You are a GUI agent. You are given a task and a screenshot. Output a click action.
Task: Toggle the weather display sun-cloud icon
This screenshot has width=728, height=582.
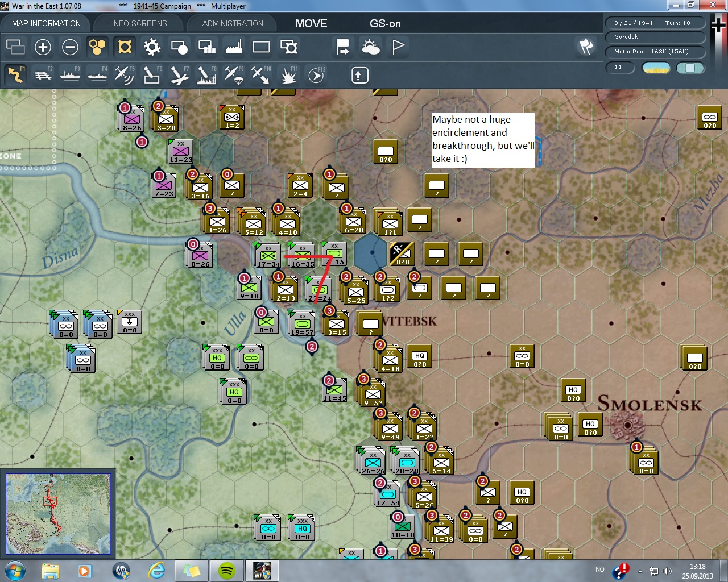point(370,47)
